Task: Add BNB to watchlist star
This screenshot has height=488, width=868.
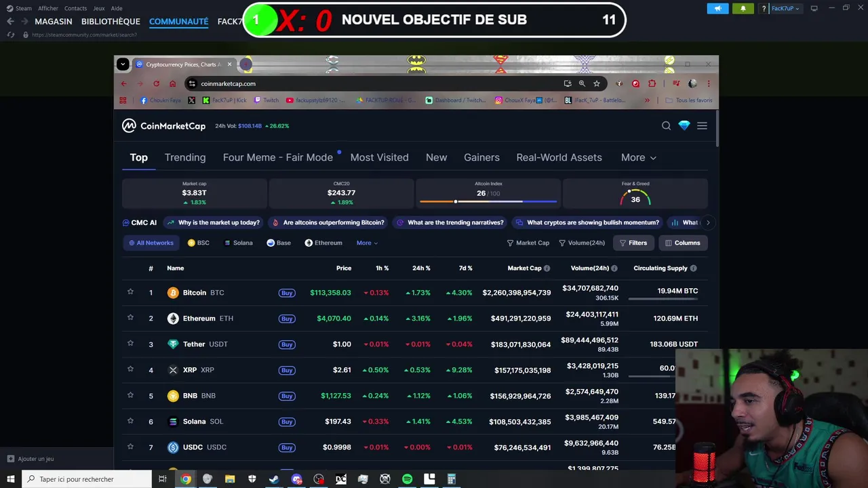Action: [130, 395]
